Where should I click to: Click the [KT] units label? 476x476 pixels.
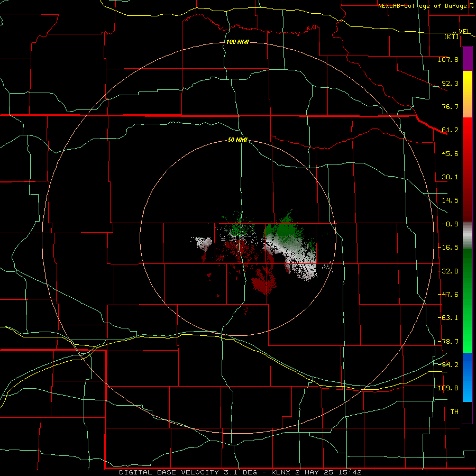(452, 36)
